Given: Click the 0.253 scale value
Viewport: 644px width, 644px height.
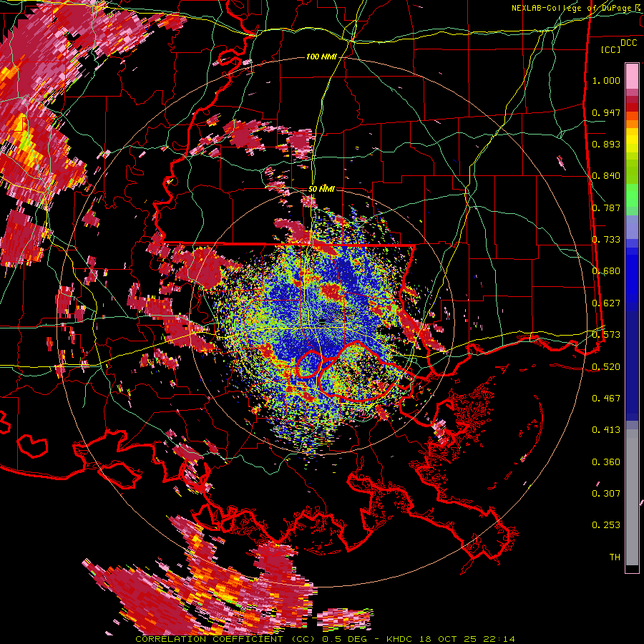Looking at the screenshot, I should click(606, 525).
